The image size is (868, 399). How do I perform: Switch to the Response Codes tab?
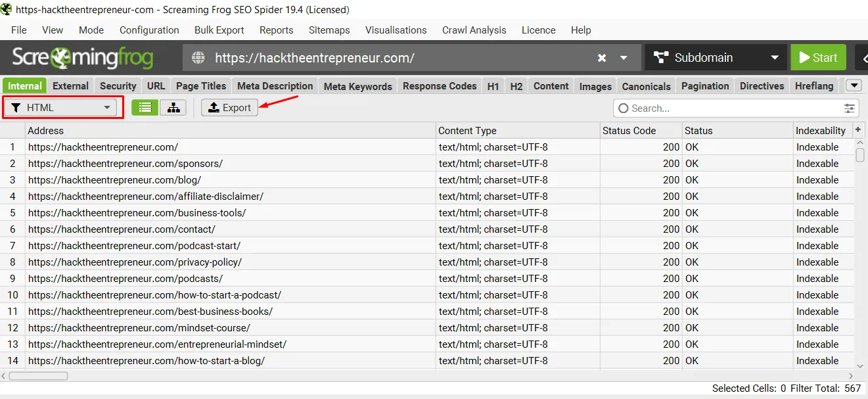point(439,86)
